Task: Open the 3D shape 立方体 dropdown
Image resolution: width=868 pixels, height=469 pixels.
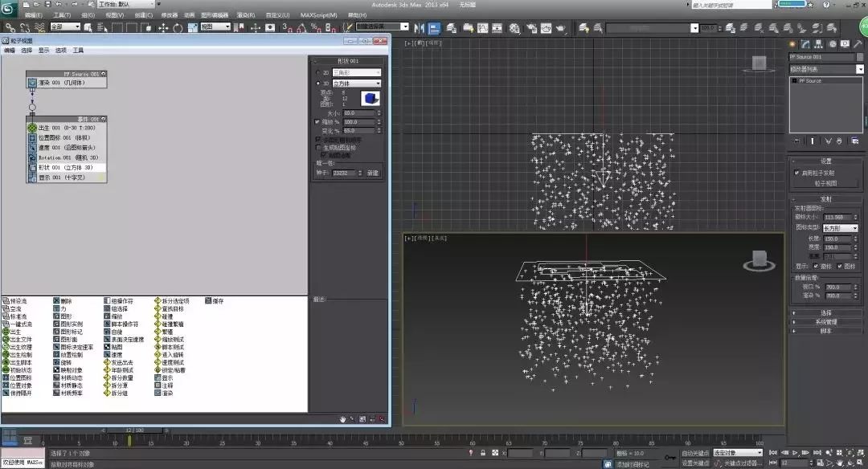Action: tap(357, 84)
